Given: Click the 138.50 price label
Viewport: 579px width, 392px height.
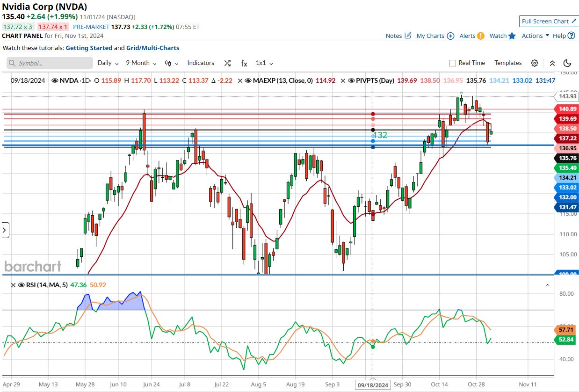Looking at the screenshot, I should coord(566,129).
